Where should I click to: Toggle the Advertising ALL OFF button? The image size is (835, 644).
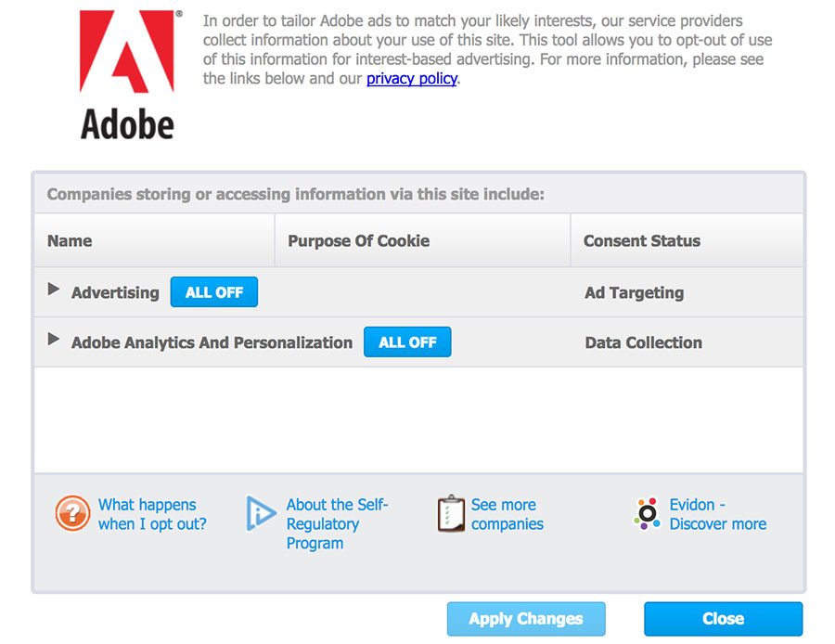pos(214,292)
